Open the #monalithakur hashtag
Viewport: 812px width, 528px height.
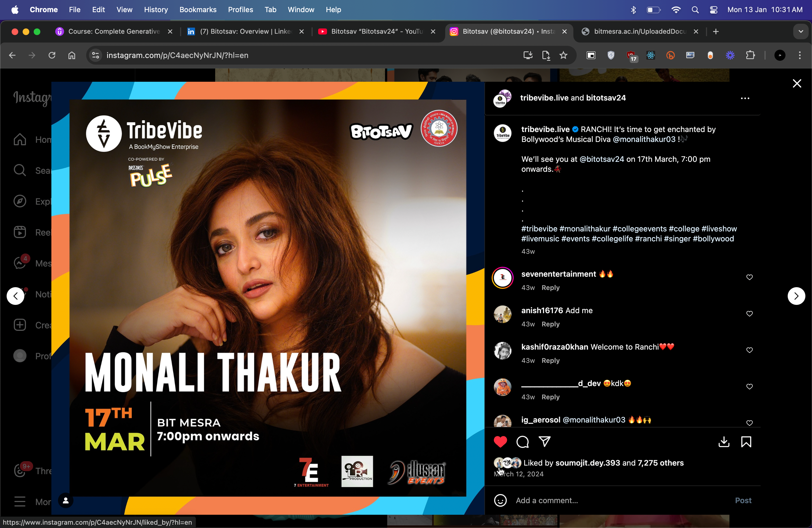coord(584,229)
